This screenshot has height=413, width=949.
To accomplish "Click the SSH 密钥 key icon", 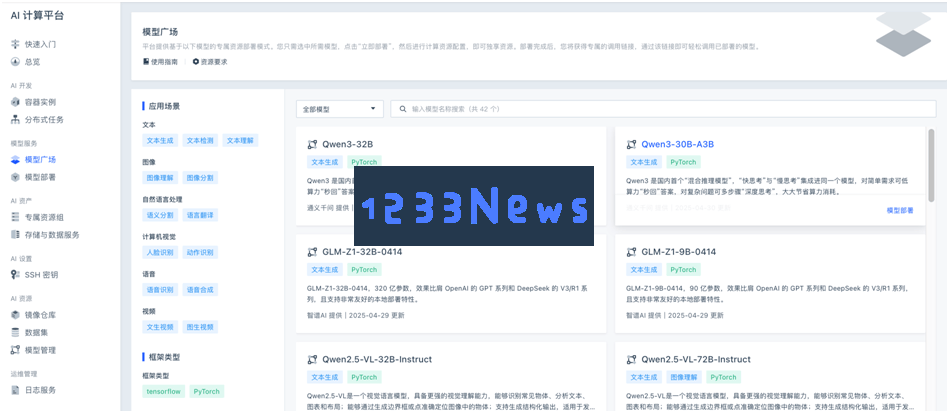I will (x=16, y=274).
